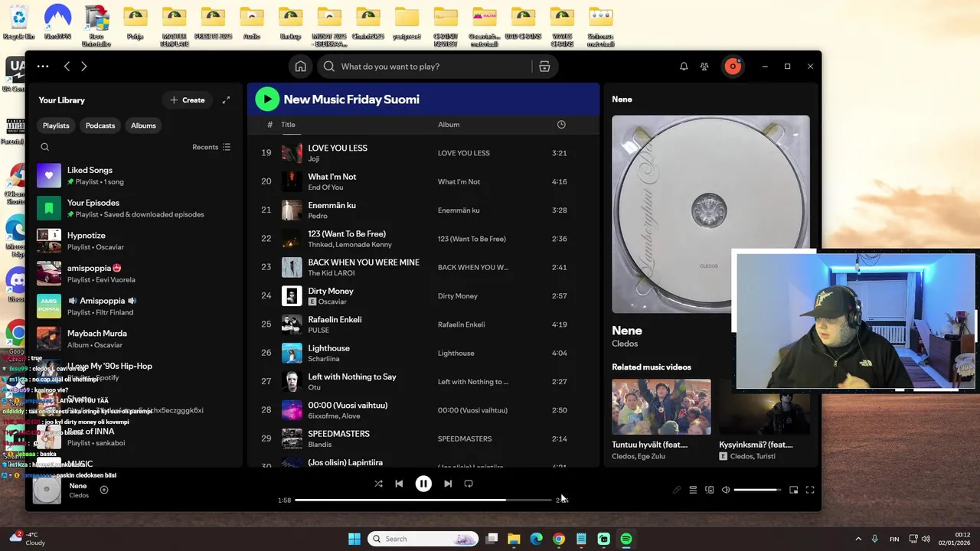Viewport: 980px width, 551px height.
Task: Show hidden system tray icons
Action: (858, 539)
